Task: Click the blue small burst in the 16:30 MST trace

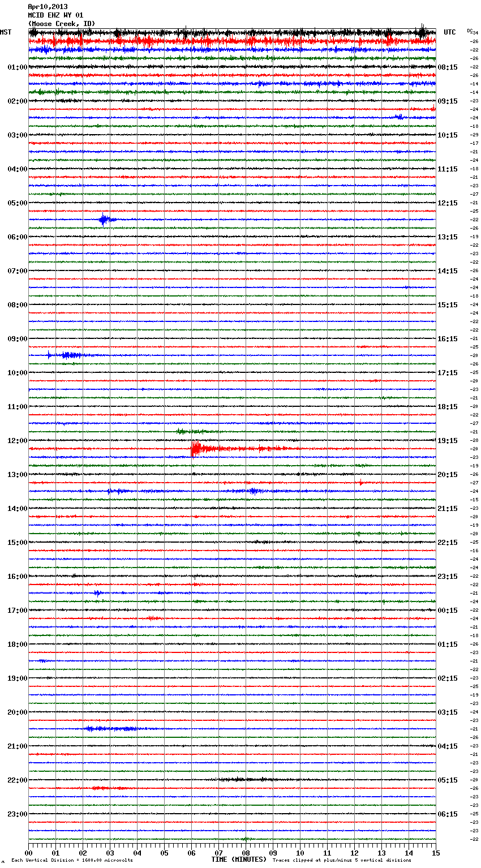Action: 97,593
